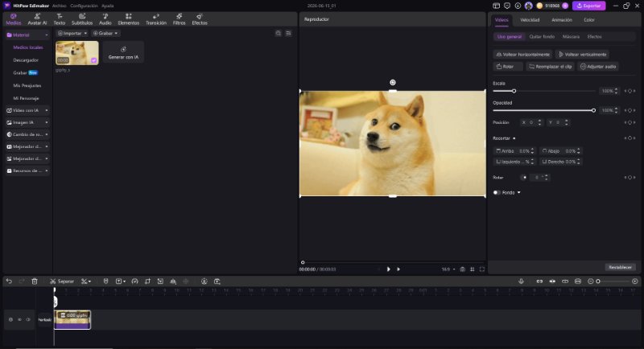Open the Configuración menu

point(84,6)
